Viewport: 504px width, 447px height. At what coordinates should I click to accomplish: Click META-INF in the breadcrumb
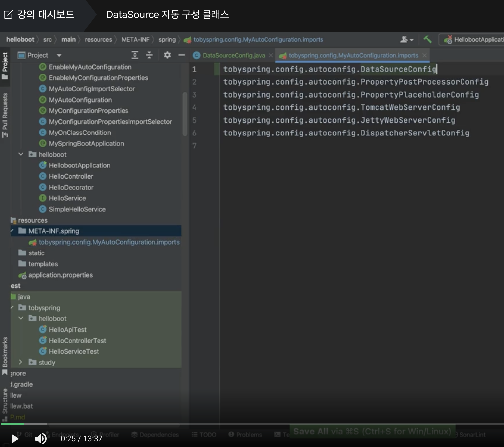point(135,40)
